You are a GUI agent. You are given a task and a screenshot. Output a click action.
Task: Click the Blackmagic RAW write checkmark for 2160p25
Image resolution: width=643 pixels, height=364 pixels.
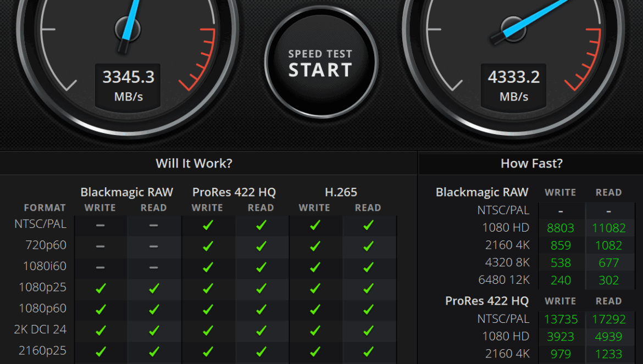101,352
